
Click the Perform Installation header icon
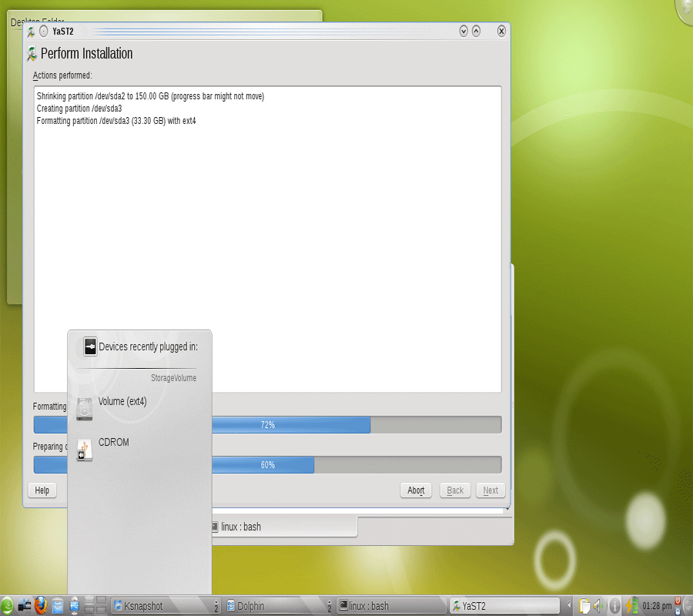(32, 53)
